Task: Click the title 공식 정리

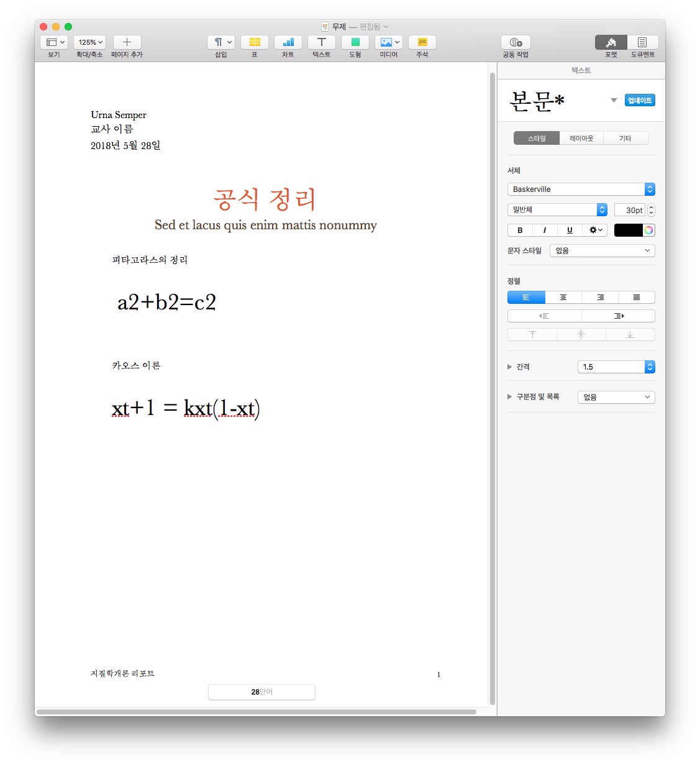Action: (x=265, y=199)
